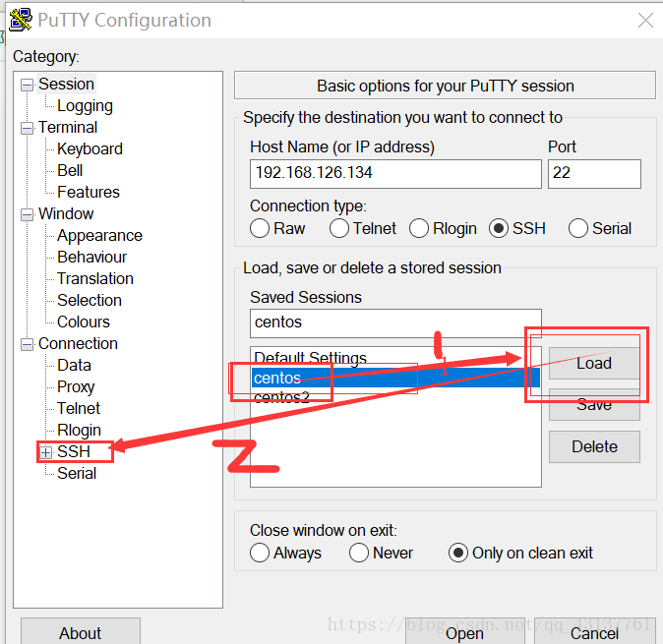Select the centos saved session

[395, 378]
